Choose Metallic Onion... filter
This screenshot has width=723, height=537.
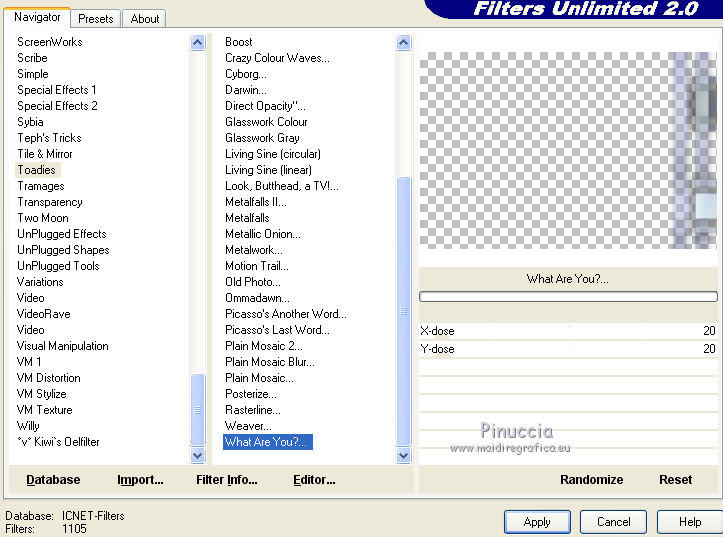coord(263,234)
